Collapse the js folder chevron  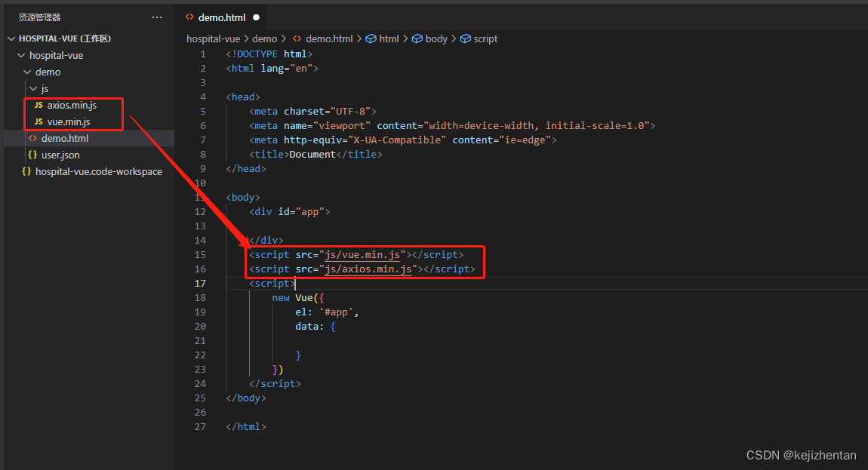(33, 88)
